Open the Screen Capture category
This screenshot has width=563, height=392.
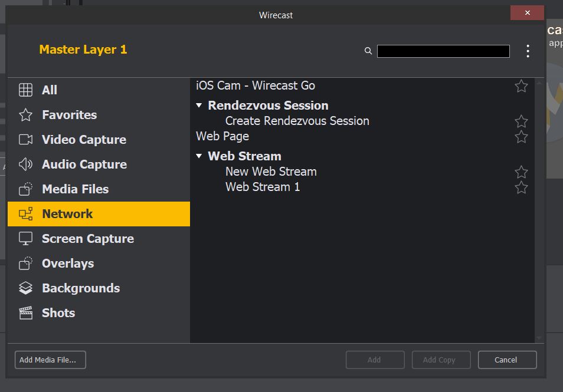click(99, 239)
